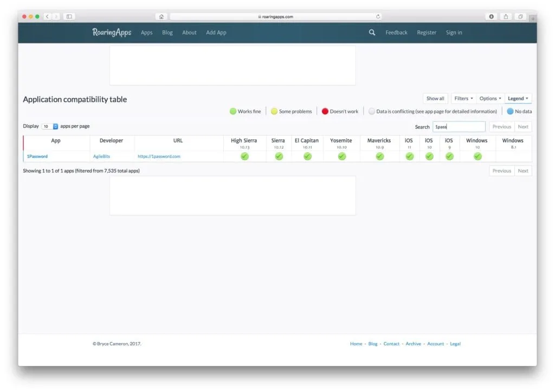The image size is (555, 392).
Task: Expand the Legend dropdown
Action: (518, 99)
